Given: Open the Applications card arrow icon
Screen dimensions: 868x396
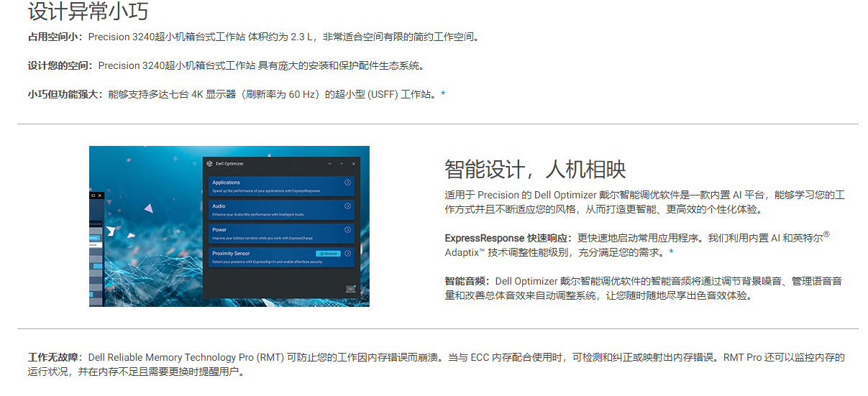Looking at the screenshot, I should coord(347,183).
